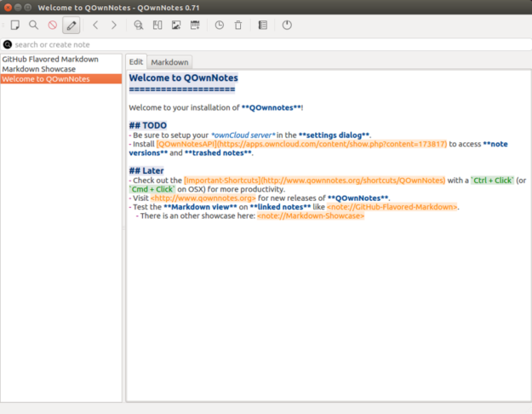532x414 pixels.
Task: Go forward with the right arrow
Action: point(114,25)
